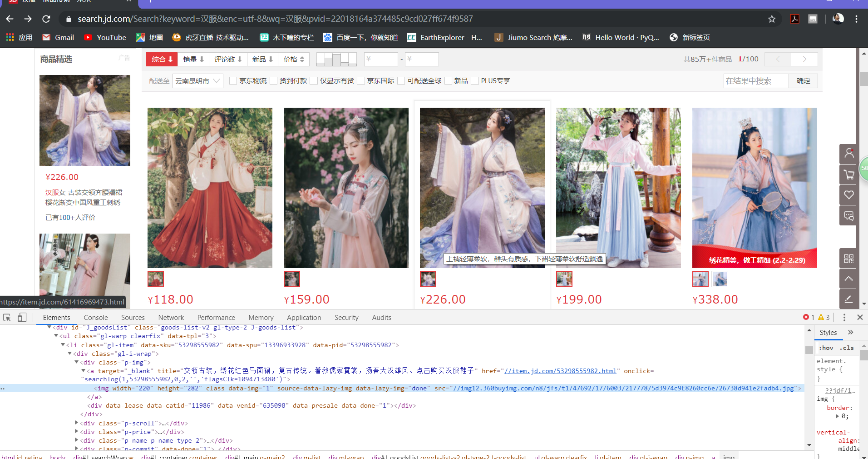Activate DevTools element inspector icon
Screen dimensions: 868x459
click(7, 317)
